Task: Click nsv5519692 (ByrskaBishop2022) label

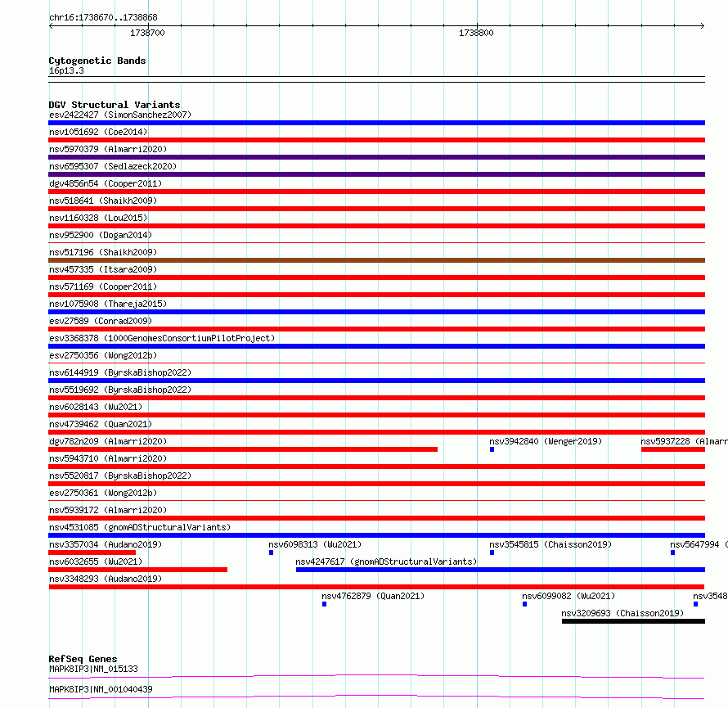Action: click(120, 390)
